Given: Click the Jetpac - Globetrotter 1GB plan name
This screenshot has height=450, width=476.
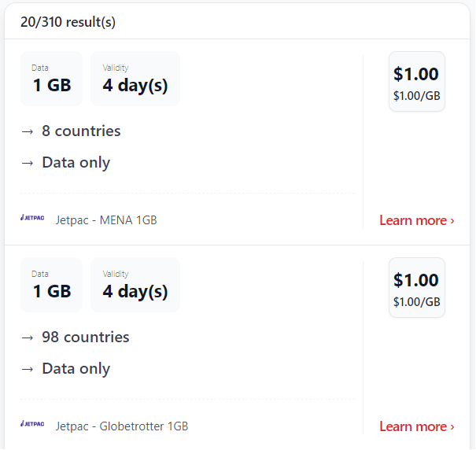Looking at the screenshot, I should click(122, 426).
